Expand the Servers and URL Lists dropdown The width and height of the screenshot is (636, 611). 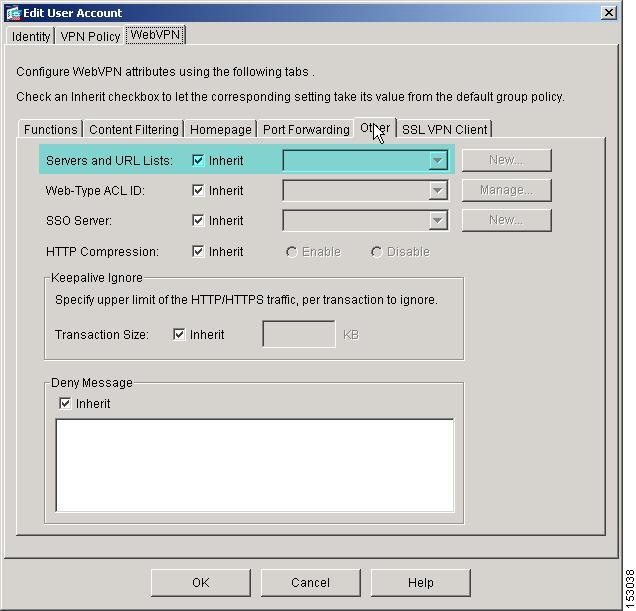438,160
